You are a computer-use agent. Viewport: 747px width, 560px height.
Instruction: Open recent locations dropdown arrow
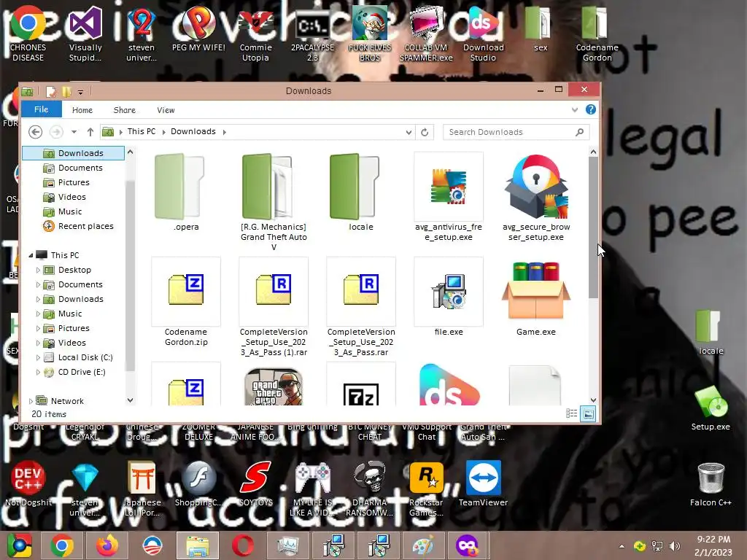pyautogui.click(x=74, y=132)
